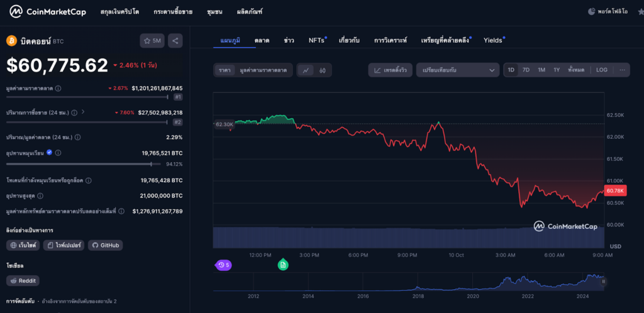Viewport: 644px width, 313px height.
Task: Click the share icon next to Bitcoin title
Action: (175, 41)
